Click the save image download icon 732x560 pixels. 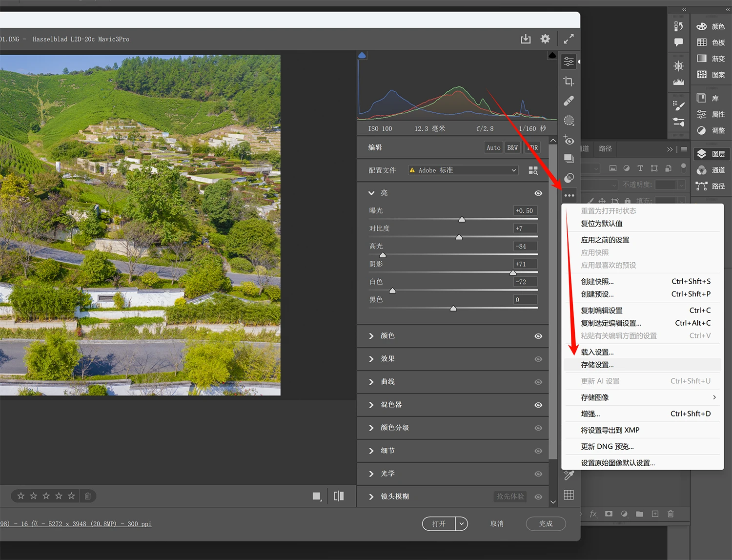click(x=526, y=39)
